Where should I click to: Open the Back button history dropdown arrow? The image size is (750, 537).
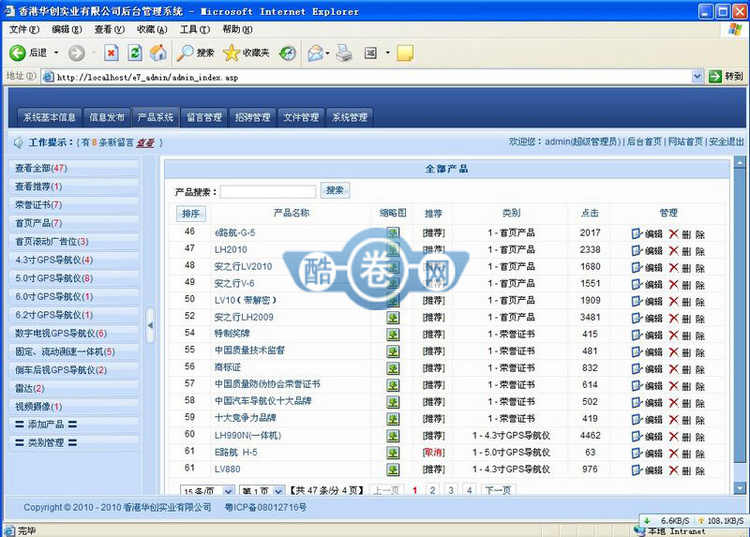(x=56, y=53)
